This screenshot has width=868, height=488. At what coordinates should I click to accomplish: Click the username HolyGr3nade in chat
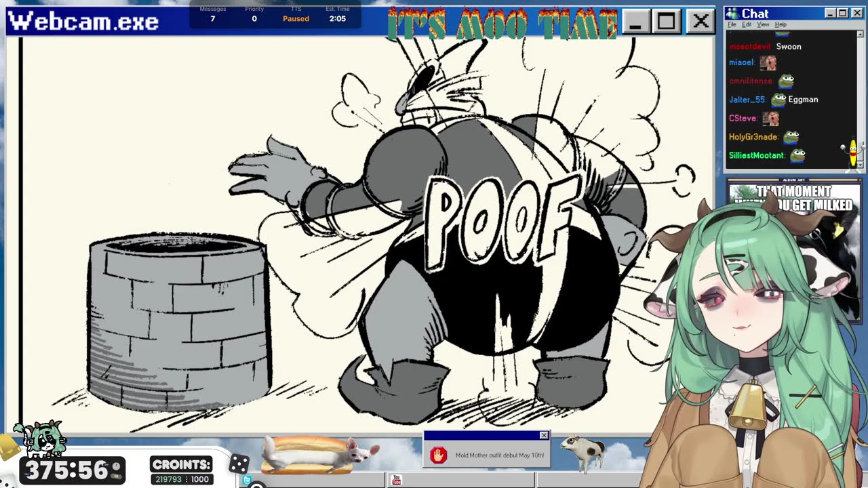pyautogui.click(x=753, y=137)
